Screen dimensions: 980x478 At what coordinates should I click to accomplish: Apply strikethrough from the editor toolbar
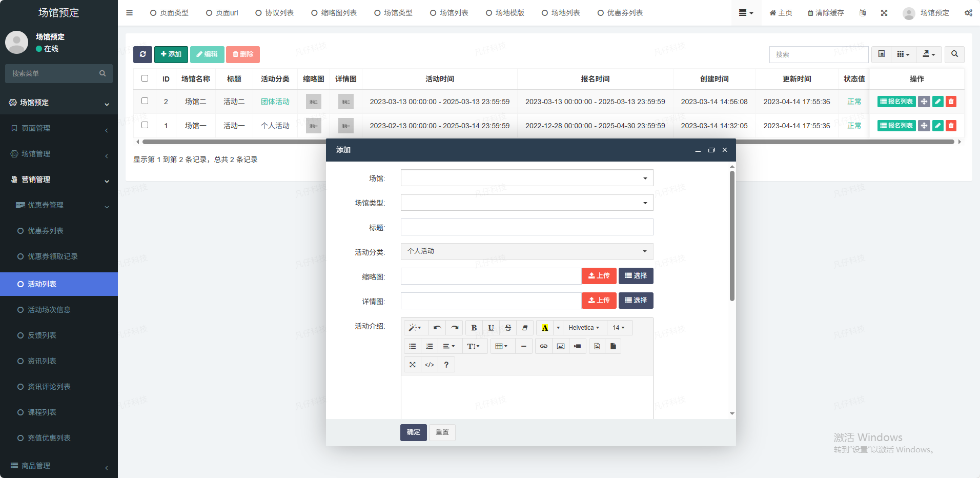point(507,328)
